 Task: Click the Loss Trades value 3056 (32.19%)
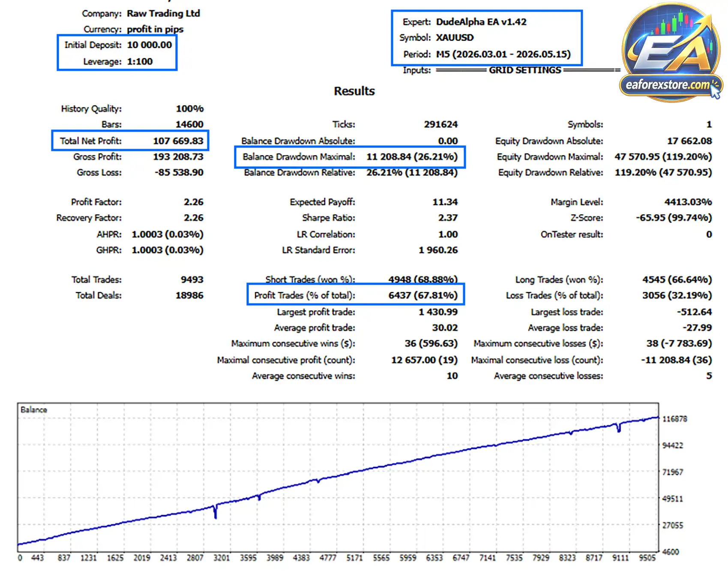677,295
